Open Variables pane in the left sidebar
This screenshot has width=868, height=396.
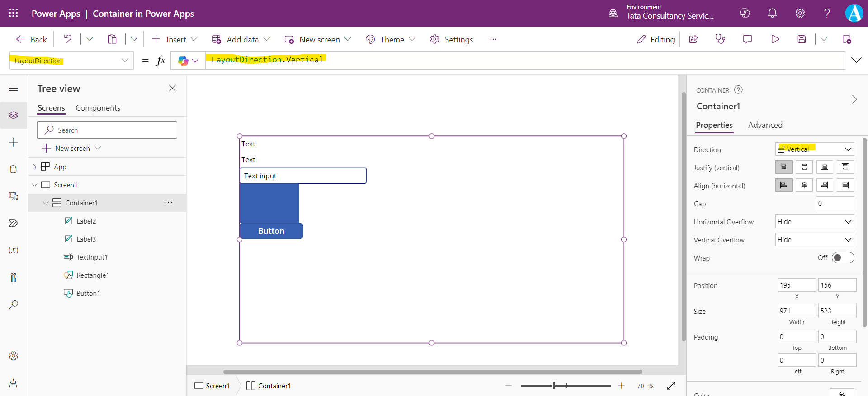tap(14, 250)
